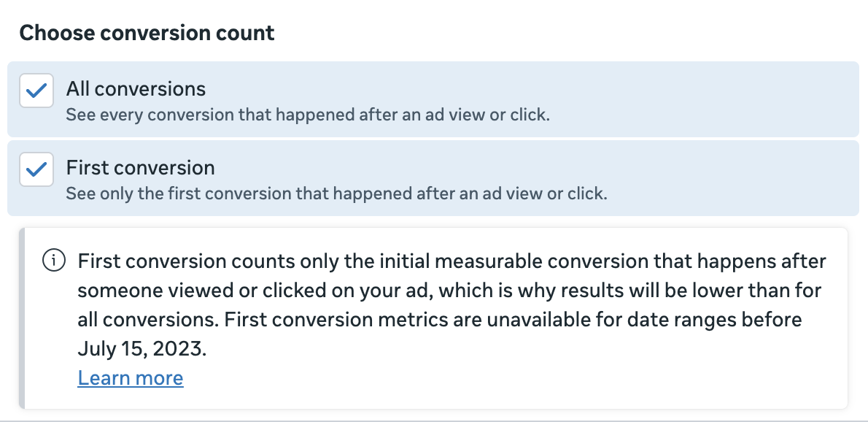
Task: Click "See every conversion" description text
Action: click(x=306, y=115)
